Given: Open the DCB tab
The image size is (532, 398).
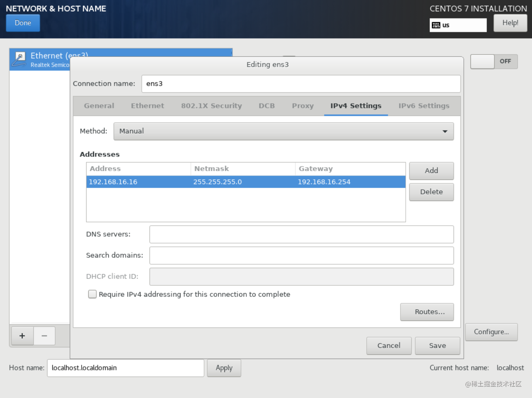Looking at the screenshot, I should coord(267,106).
